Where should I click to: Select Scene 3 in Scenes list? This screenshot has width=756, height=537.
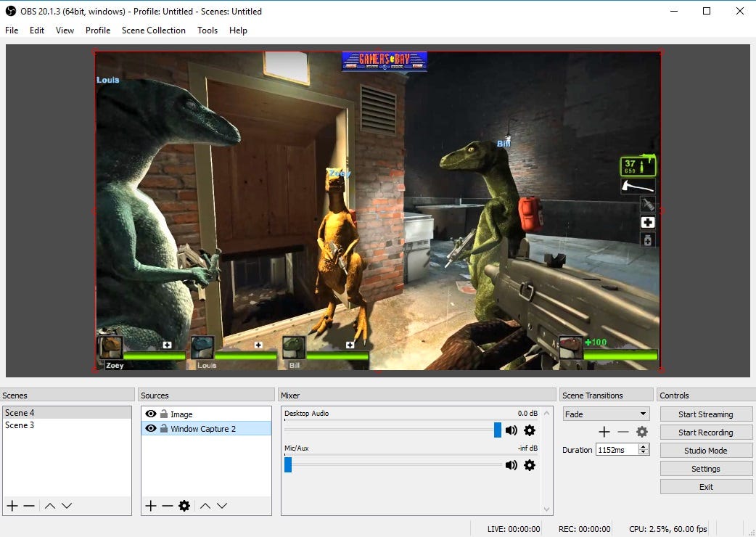pyautogui.click(x=67, y=425)
